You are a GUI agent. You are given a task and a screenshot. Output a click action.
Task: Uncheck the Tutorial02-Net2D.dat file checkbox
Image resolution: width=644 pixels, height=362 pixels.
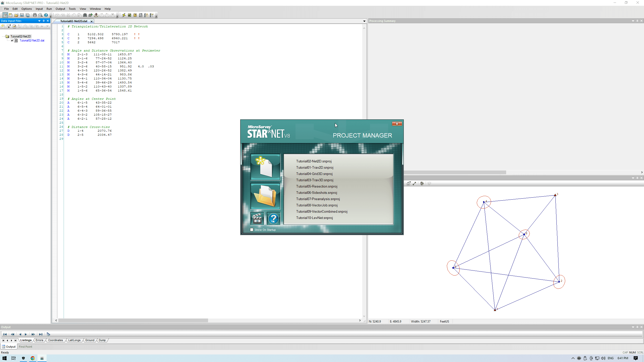pyautogui.click(x=12, y=40)
